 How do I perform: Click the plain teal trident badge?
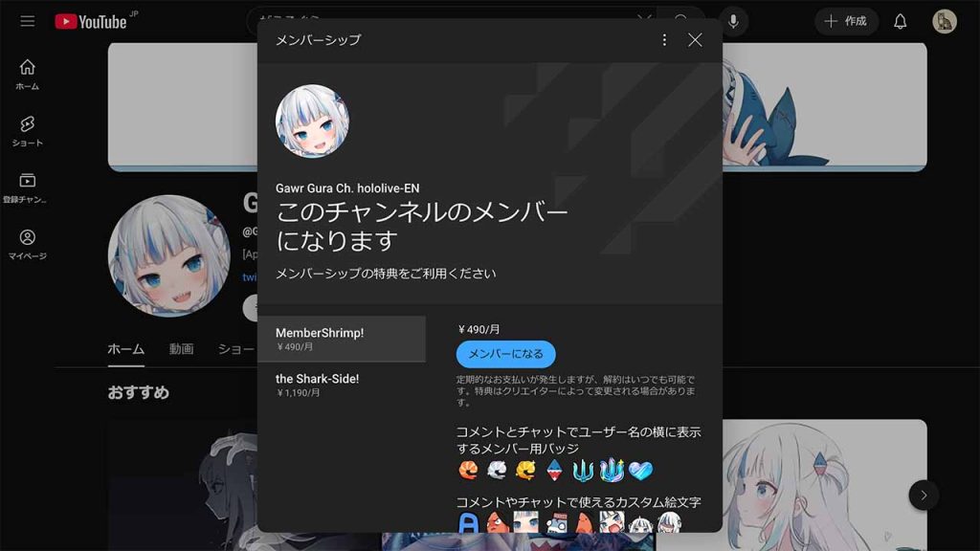pyautogui.click(x=583, y=470)
